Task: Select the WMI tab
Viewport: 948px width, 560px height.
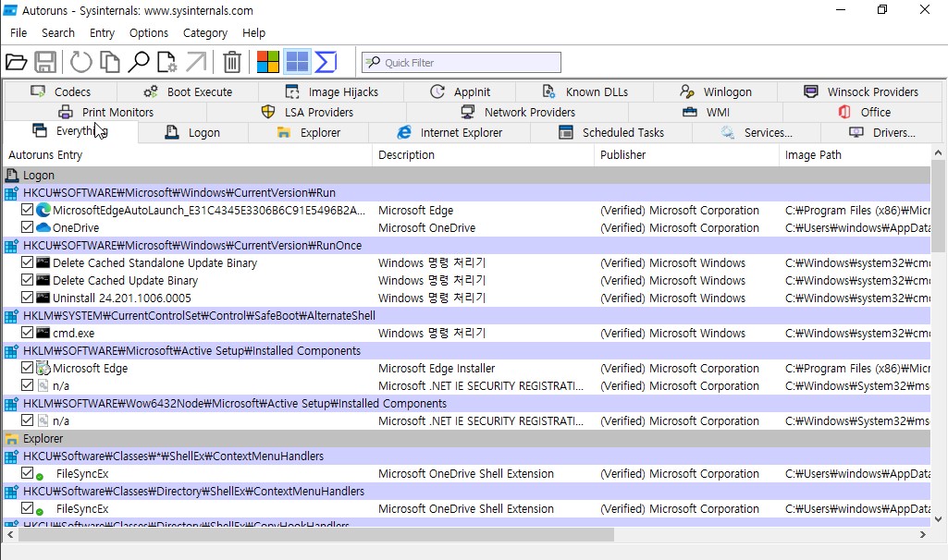Action: click(x=707, y=113)
